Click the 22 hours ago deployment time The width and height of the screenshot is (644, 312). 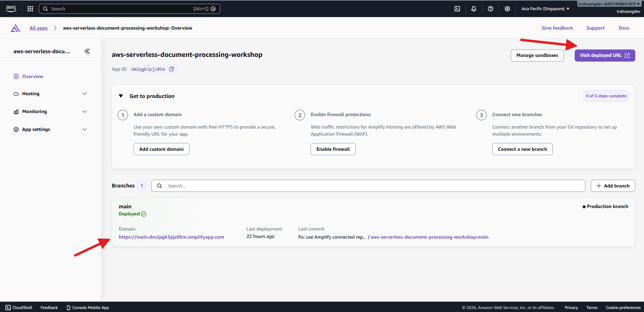point(260,237)
